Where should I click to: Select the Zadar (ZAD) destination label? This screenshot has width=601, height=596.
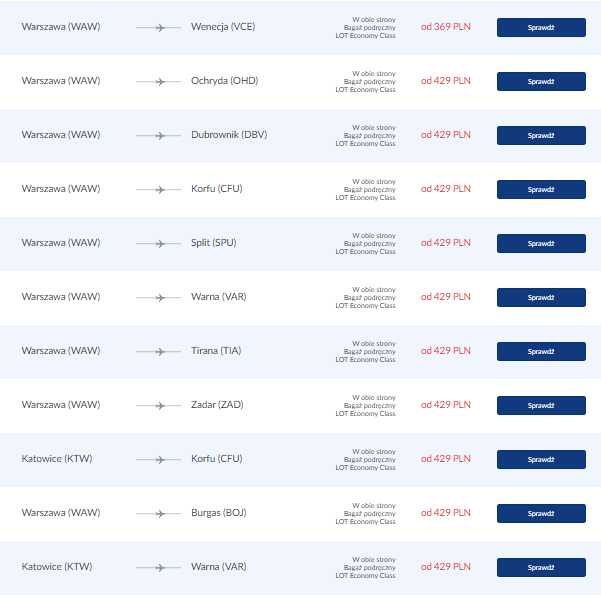(217, 405)
